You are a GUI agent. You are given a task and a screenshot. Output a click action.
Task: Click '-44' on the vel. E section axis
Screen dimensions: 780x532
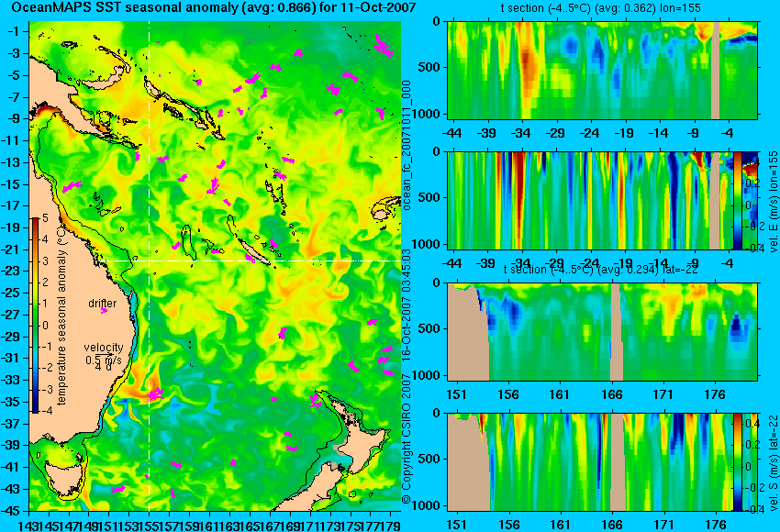coord(451,263)
